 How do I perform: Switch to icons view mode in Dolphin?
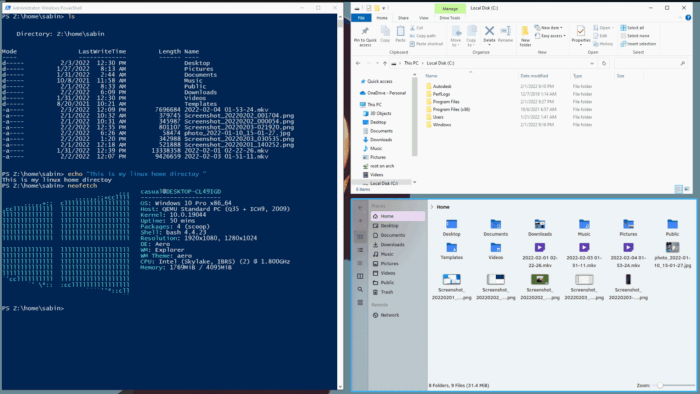point(360,237)
